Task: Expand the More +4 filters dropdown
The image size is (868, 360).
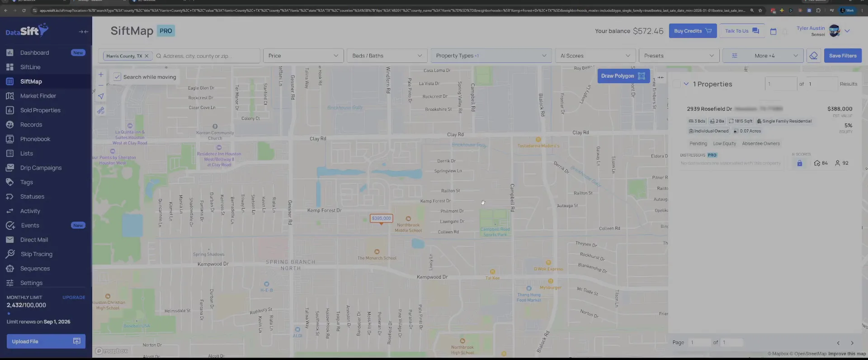Action: (763, 56)
